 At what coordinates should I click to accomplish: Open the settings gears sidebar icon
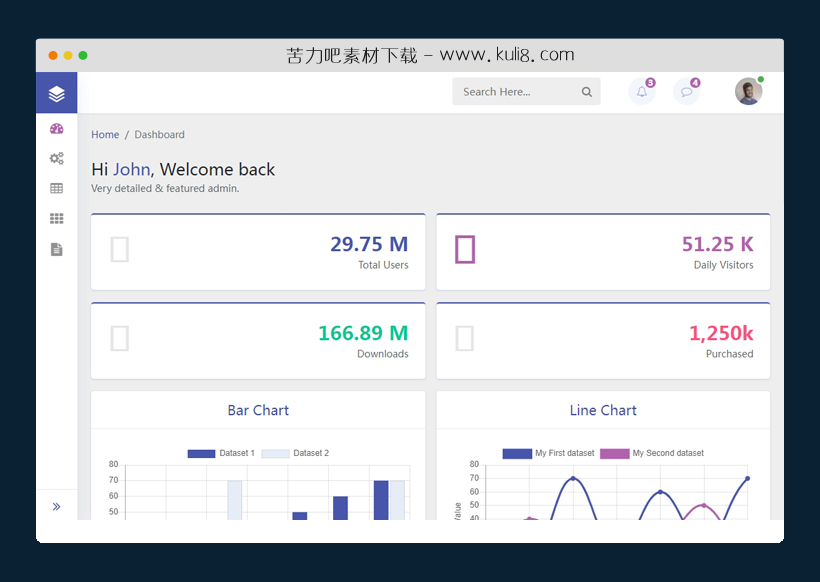coord(56,158)
